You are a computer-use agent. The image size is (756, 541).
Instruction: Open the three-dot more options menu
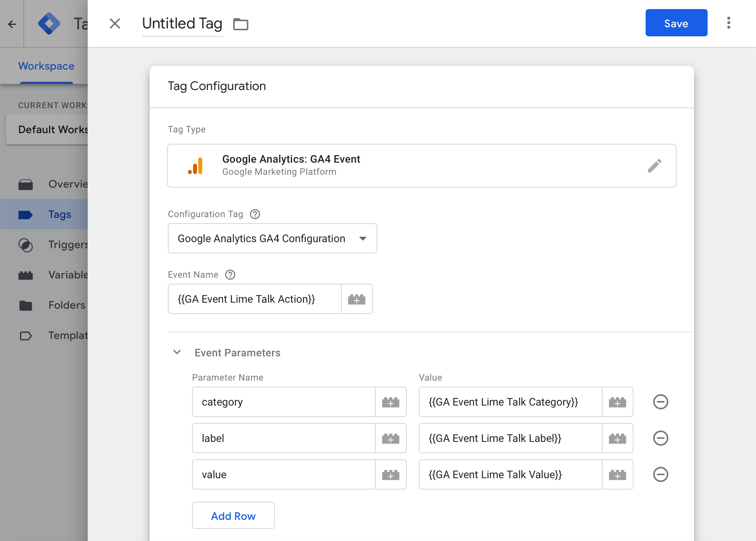(728, 23)
